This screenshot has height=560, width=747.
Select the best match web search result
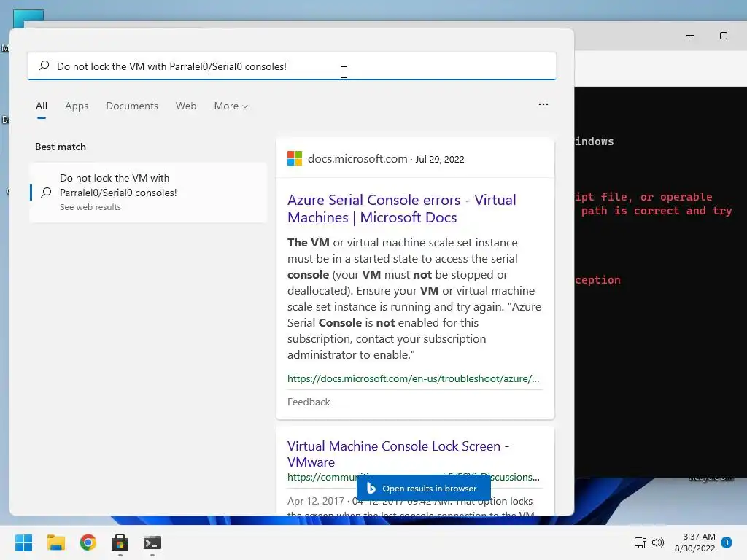[x=148, y=192]
